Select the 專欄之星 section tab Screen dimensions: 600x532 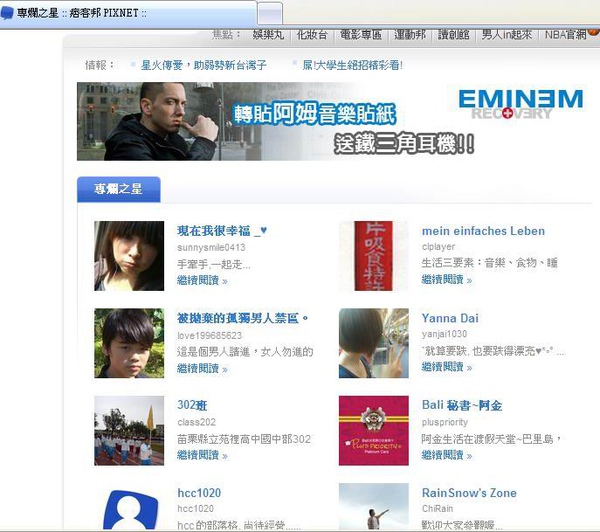point(119,189)
